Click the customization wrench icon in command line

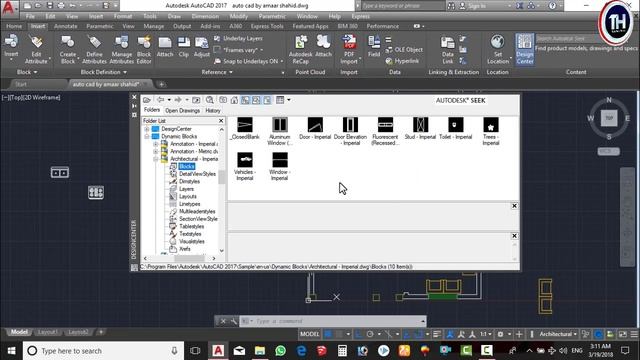tap(233, 321)
